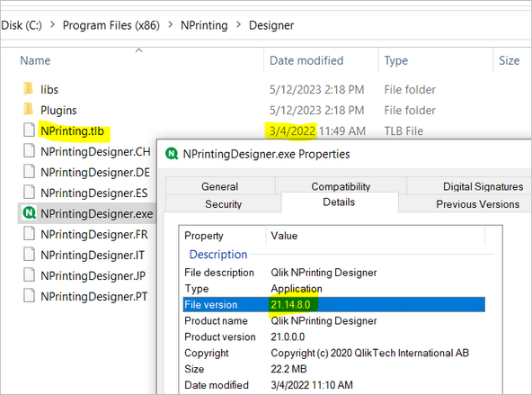Click the Designer breadcrumb segment
The width and height of the screenshot is (532, 395).
[271, 25]
